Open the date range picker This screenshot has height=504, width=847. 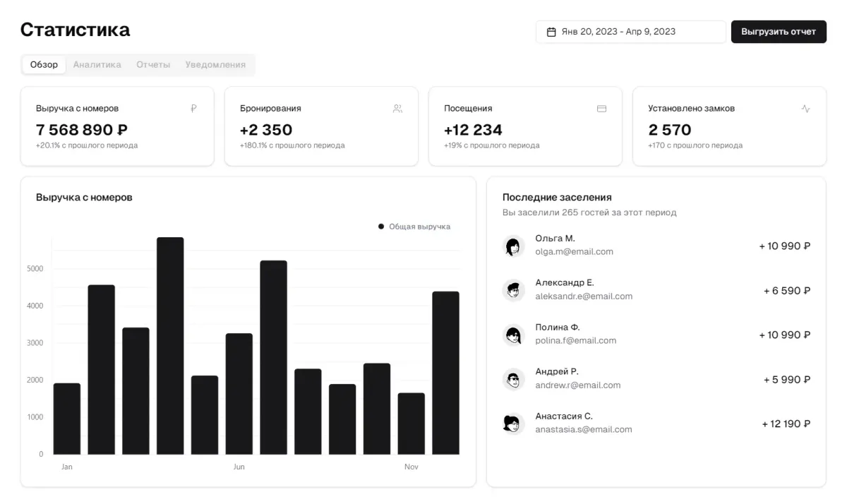(x=630, y=32)
